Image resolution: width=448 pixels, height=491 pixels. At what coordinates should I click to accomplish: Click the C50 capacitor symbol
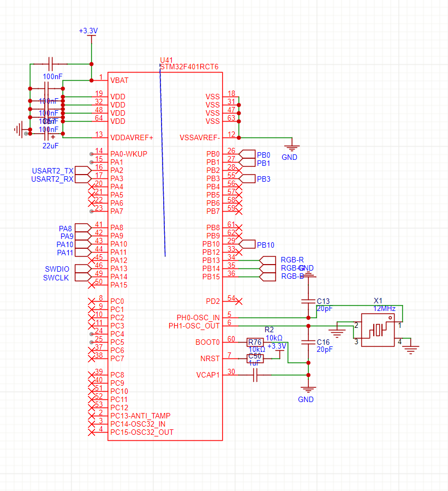255,358
